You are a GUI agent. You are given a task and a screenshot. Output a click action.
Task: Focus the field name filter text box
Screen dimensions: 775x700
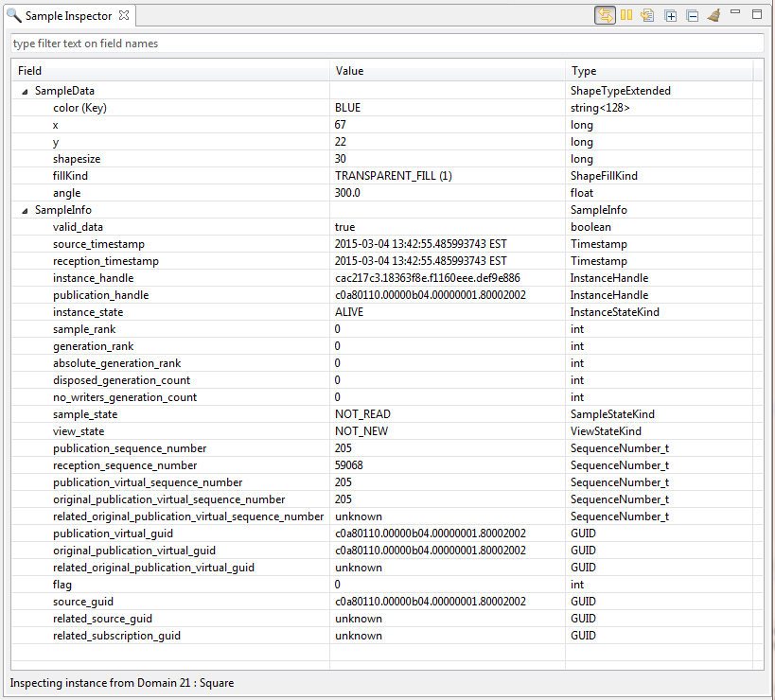(388, 44)
